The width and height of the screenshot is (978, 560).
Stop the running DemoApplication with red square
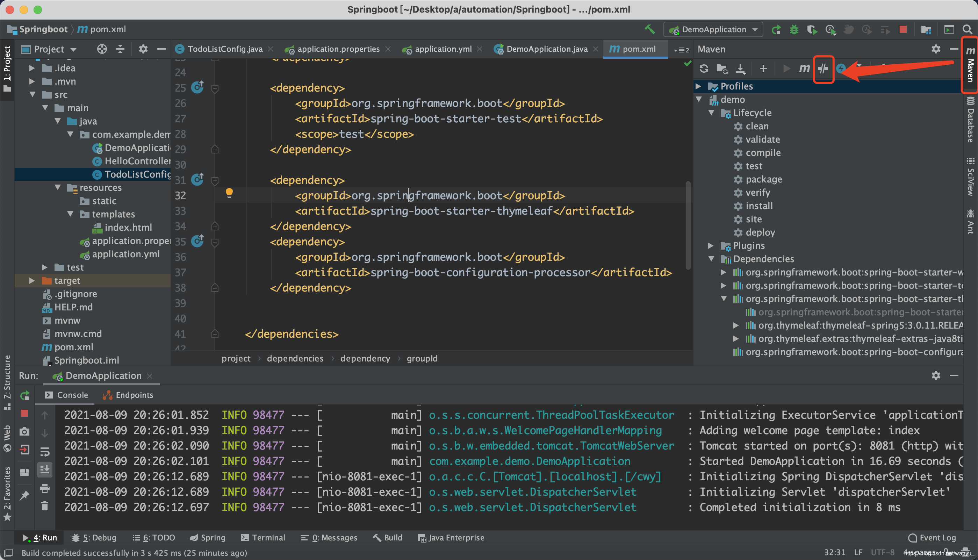coord(24,414)
